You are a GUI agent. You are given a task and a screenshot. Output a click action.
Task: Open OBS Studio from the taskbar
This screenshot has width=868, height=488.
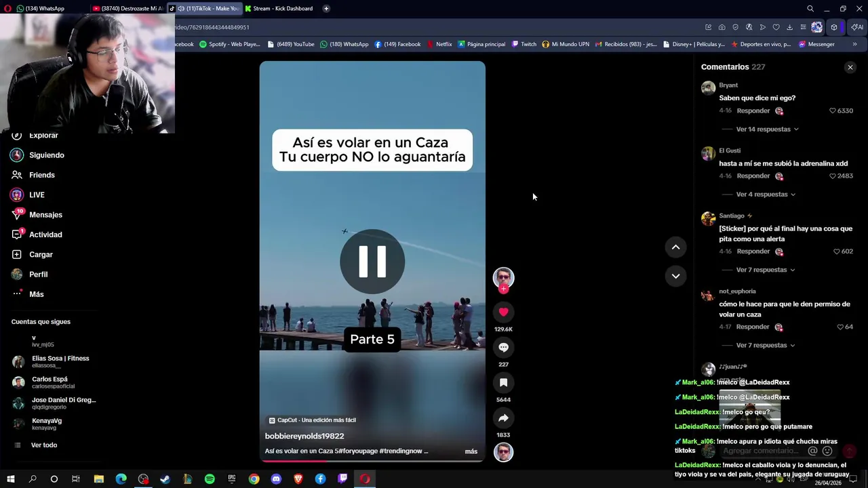pyautogui.click(x=143, y=479)
